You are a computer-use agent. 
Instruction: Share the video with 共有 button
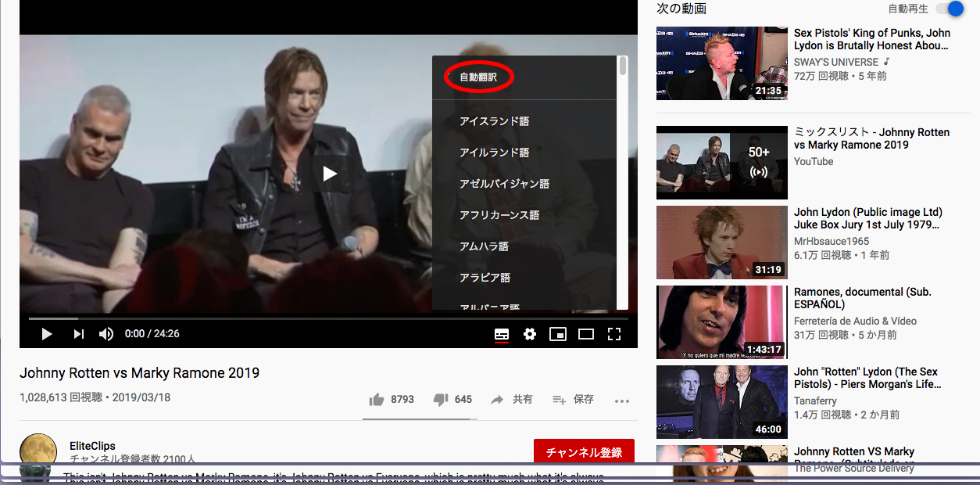coord(512,400)
